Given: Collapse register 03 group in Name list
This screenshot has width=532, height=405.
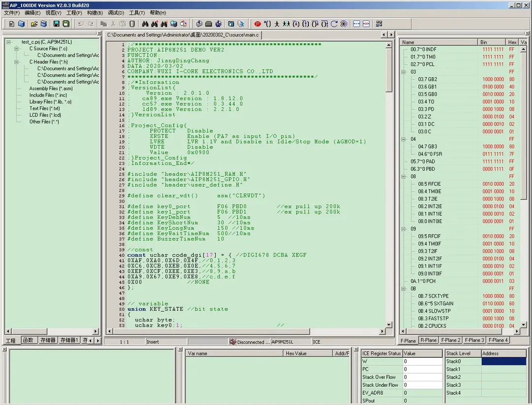Looking at the screenshot, I should tap(404, 72).
